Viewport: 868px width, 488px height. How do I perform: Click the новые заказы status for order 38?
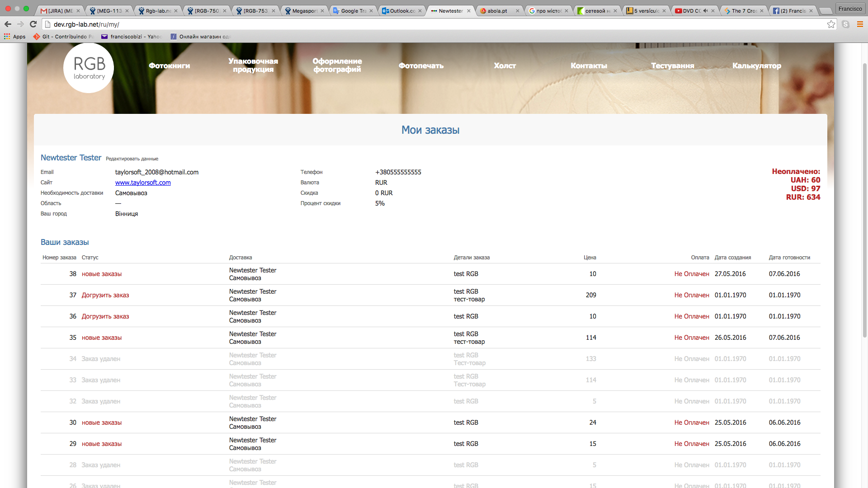(102, 274)
